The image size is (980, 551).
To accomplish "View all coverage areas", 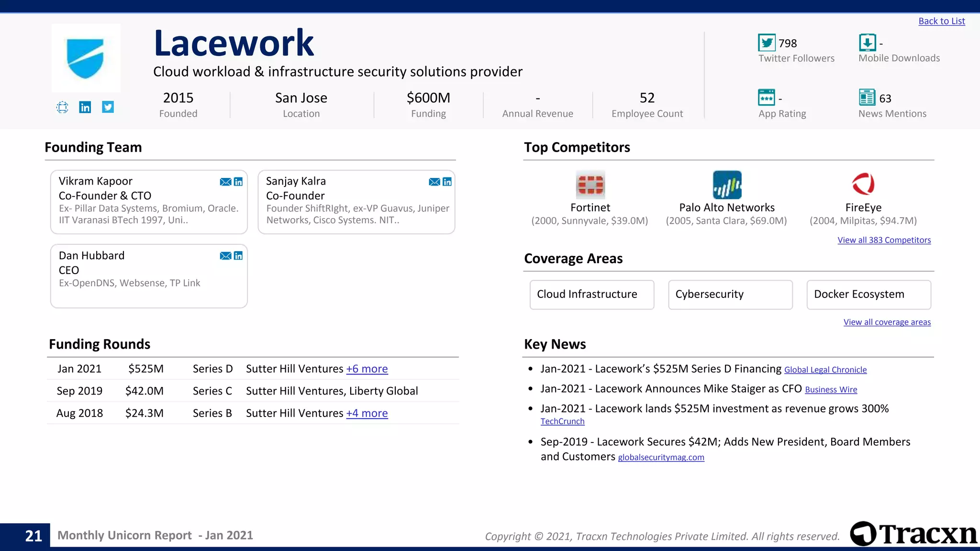I will click(x=887, y=322).
